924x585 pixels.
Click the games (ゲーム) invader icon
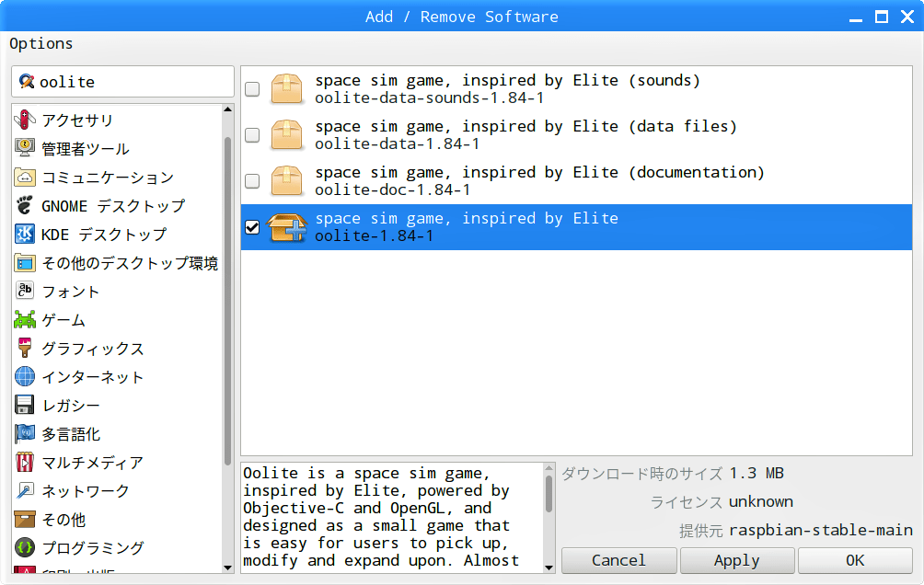[24, 319]
